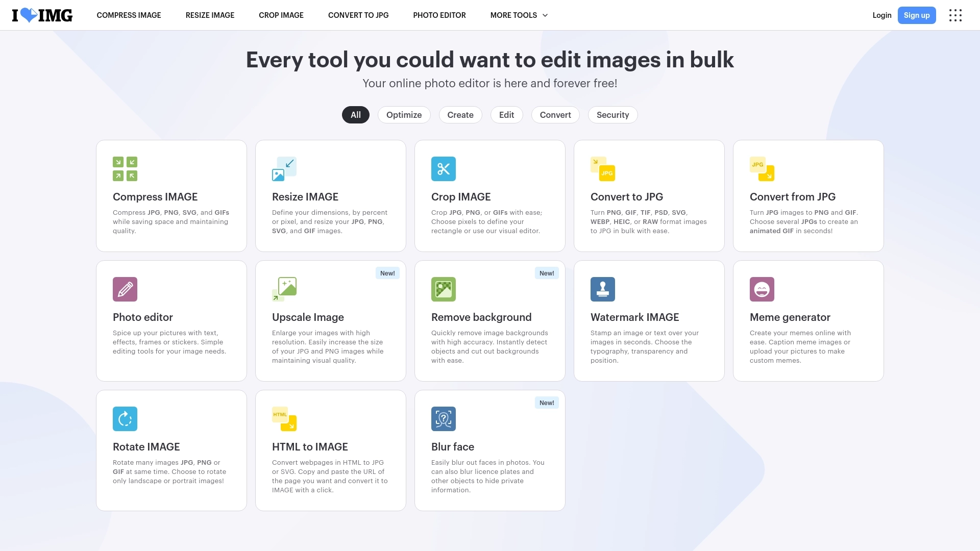980x551 pixels.
Task: Click the 'Every tool you could want' headline
Action: (490, 60)
